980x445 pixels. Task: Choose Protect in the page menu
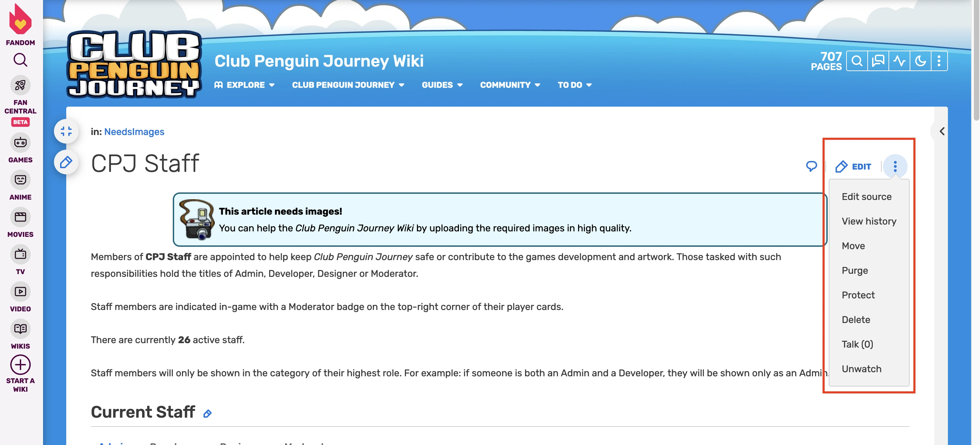858,295
